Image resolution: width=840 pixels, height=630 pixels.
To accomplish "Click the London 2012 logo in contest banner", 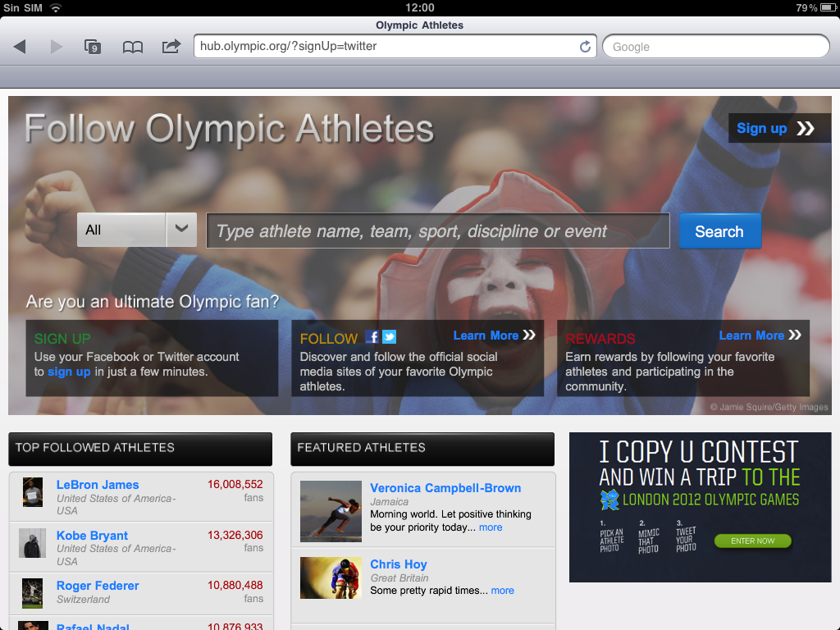I will point(609,500).
